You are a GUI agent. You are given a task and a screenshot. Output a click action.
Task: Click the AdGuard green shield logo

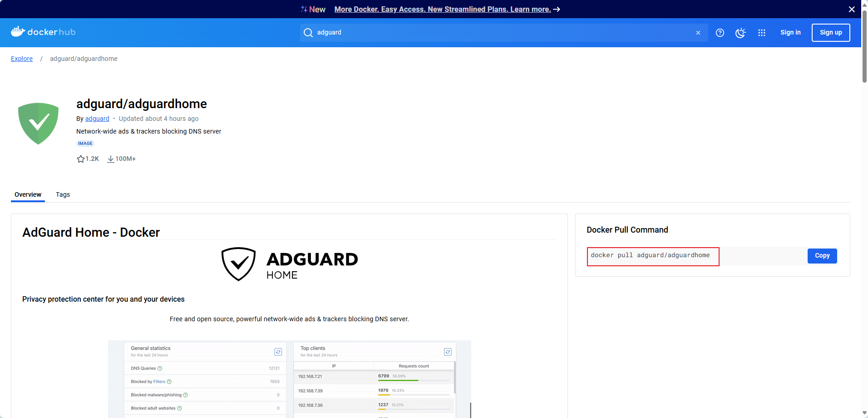(38, 123)
